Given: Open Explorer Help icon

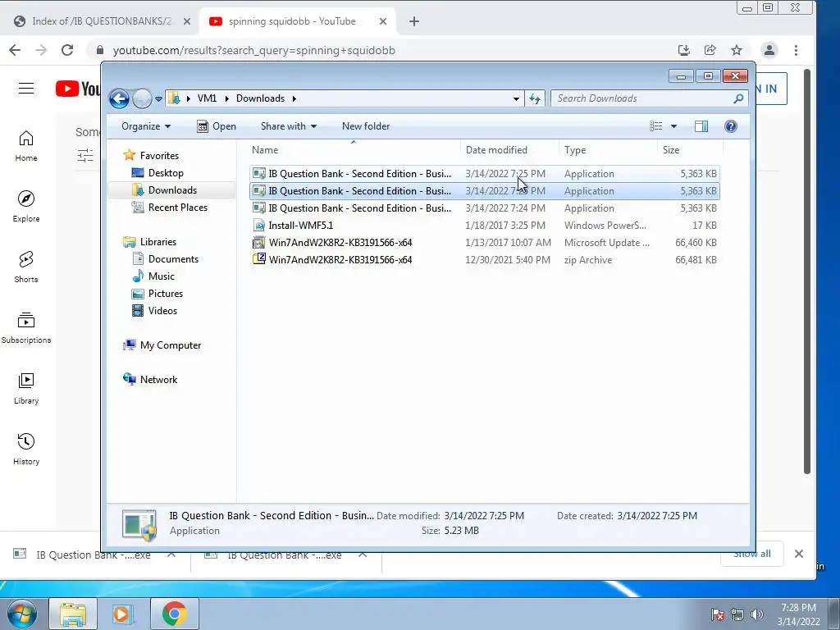Looking at the screenshot, I should click(x=731, y=126).
